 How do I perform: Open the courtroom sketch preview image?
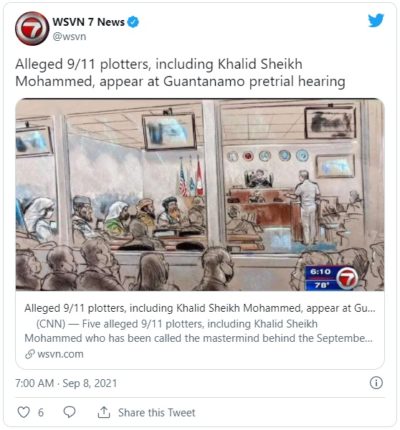coord(200,195)
